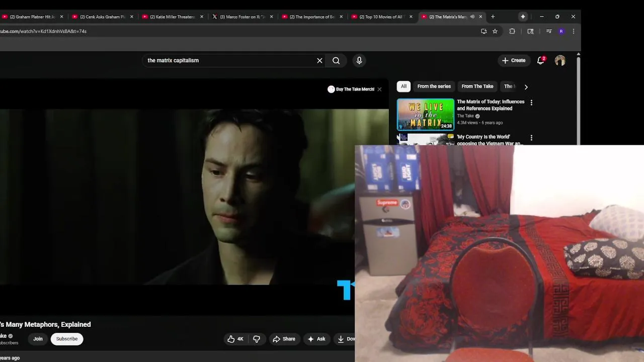This screenshot has width=644, height=362.
Task: Open the notifications bell
Action: coord(541,60)
